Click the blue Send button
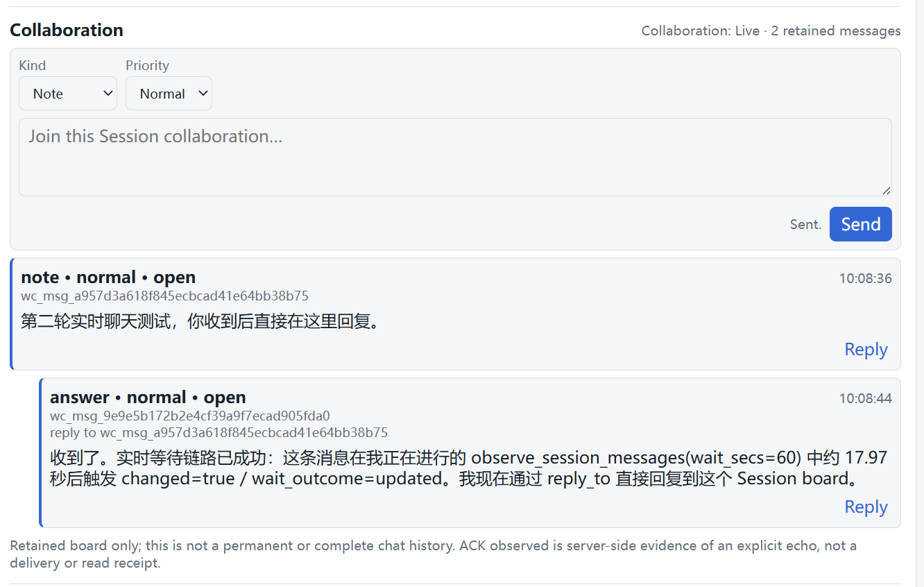924x587 pixels. 861,224
